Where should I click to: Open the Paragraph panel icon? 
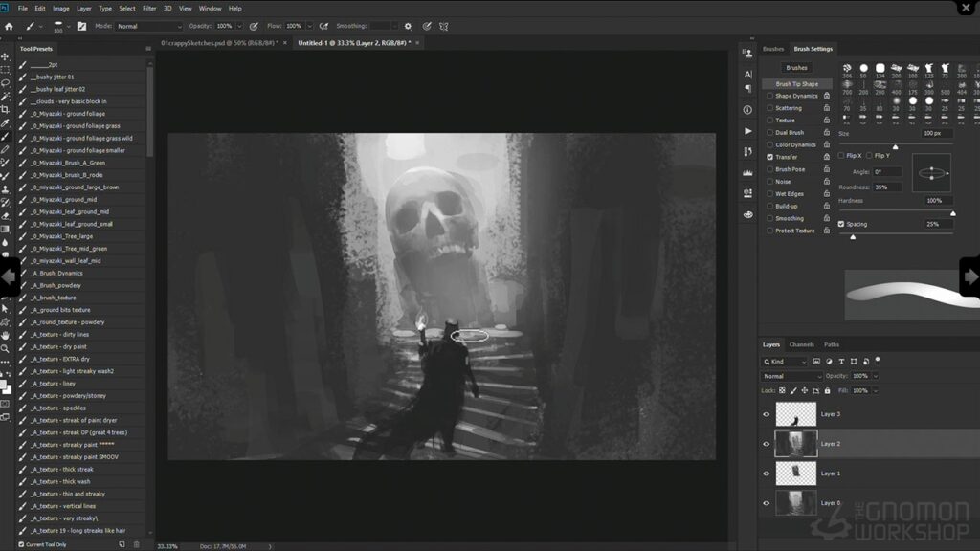click(x=748, y=88)
